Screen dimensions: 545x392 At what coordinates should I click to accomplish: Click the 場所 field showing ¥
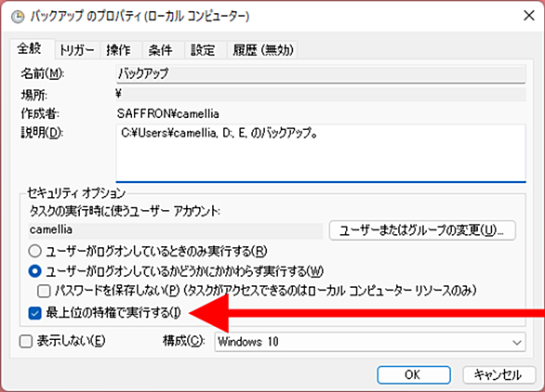click(321, 94)
